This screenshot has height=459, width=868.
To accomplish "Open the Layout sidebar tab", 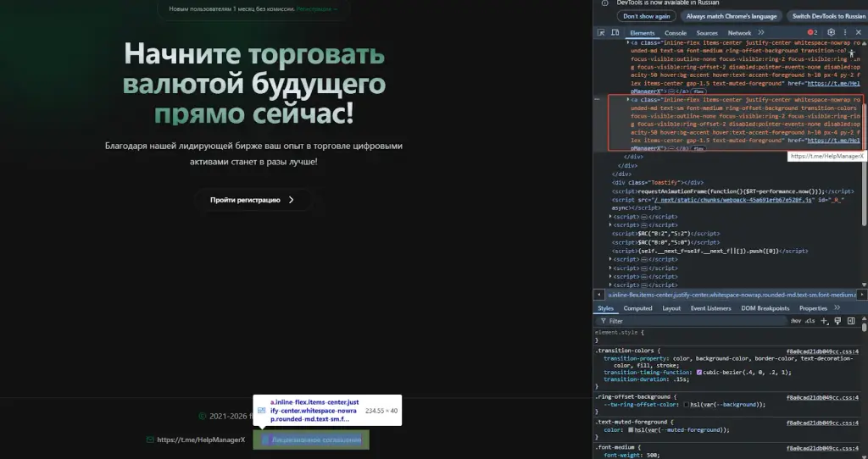I will 671,308.
